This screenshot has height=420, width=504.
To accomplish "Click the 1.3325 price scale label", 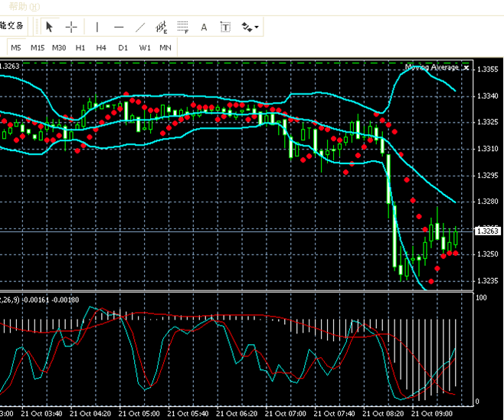I will pyautogui.click(x=488, y=122).
